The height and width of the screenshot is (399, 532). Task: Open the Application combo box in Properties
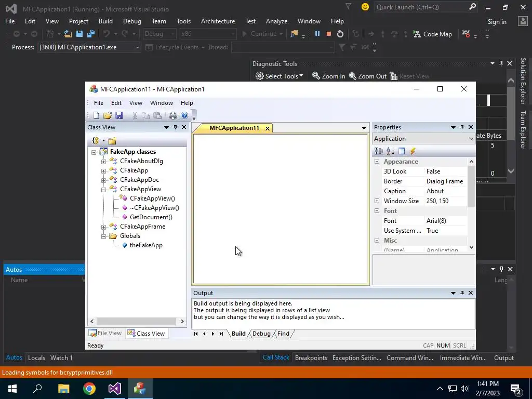pyautogui.click(x=424, y=138)
